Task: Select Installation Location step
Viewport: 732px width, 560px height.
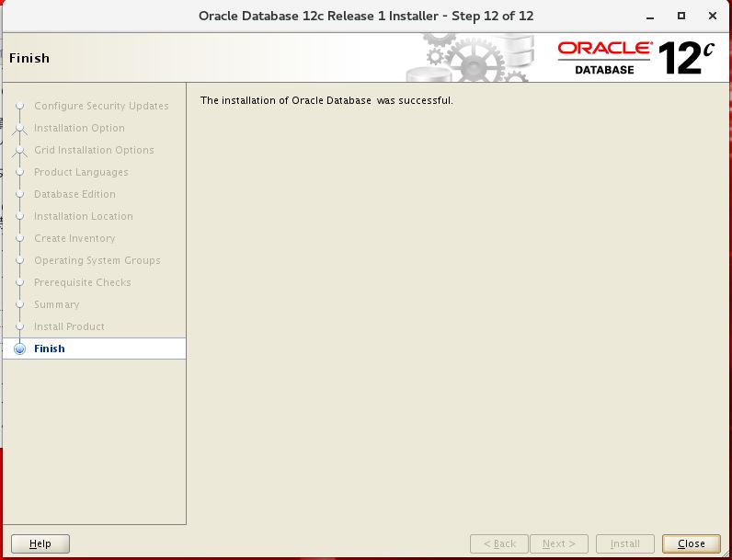Action: 83,216
